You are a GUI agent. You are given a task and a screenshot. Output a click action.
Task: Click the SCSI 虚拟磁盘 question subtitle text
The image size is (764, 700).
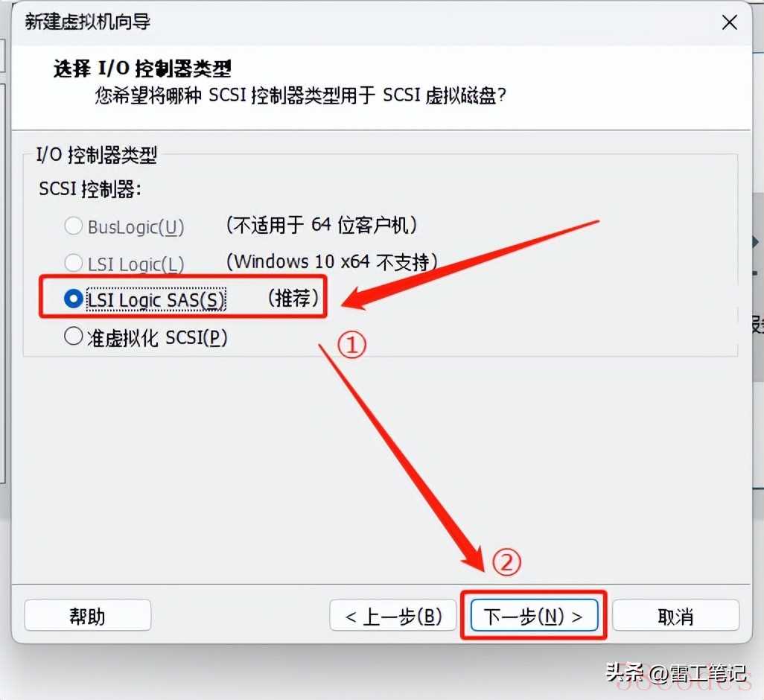pyautogui.click(x=301, y=95)
